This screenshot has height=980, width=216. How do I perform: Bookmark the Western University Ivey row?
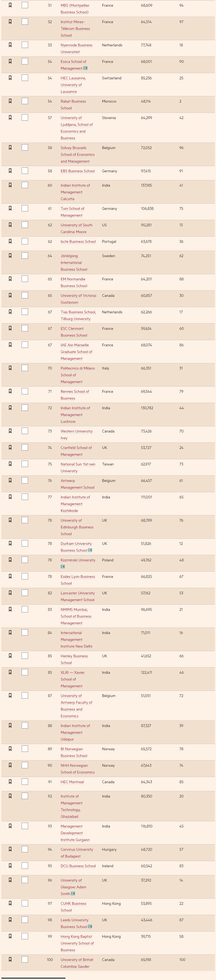click(x=10, y=431)
